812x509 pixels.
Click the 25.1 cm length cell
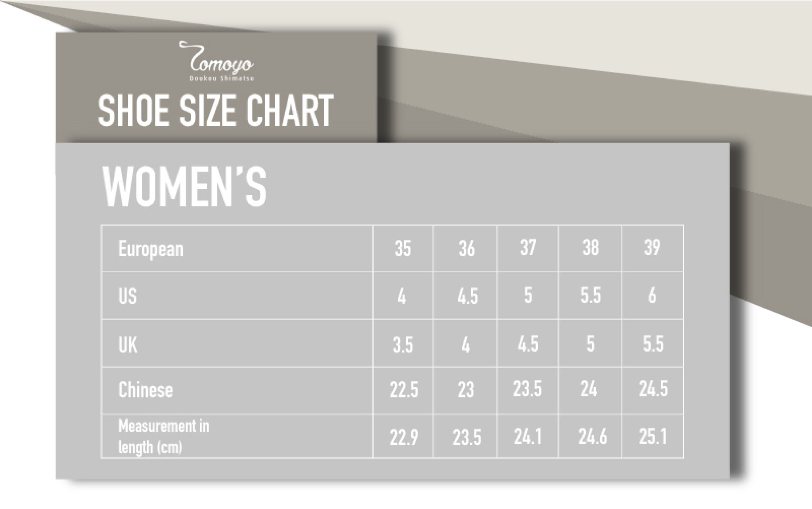[653, 437]
